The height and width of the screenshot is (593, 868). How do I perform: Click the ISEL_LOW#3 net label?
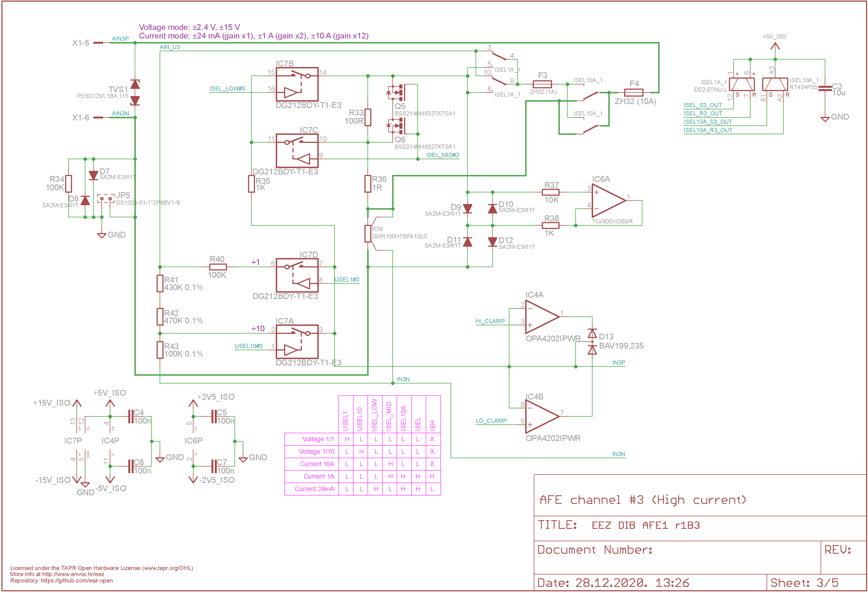(227, 88)
